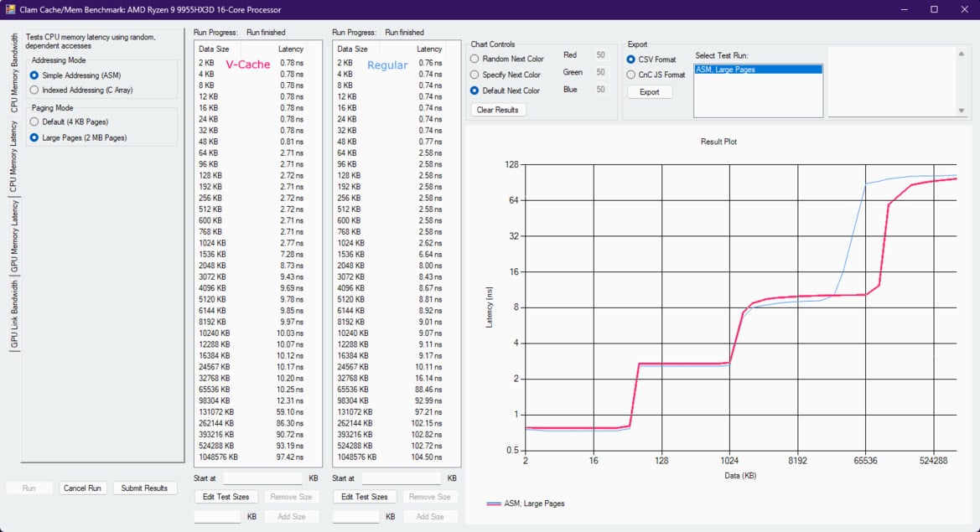Click the Red color value field
Screen dimensions: 980x532
[x=600, y=55]
